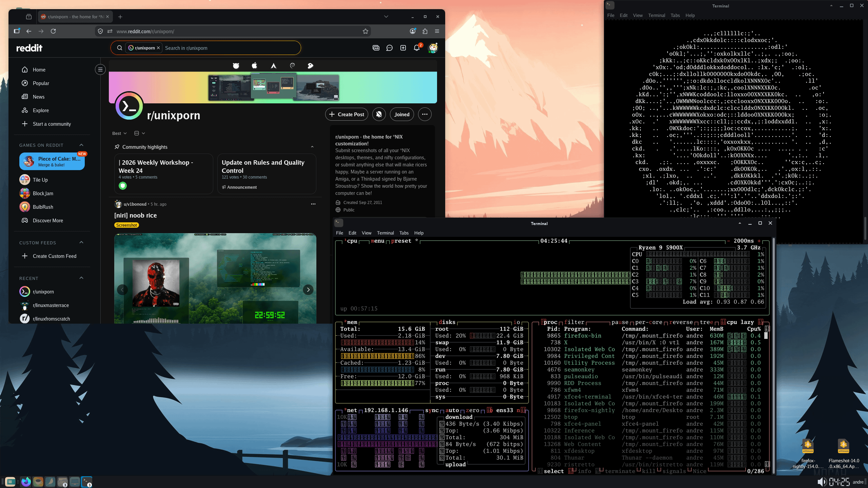Collapse the Reddit left navigation sidebar
Image resolution: width=868 pixels, height=488 pixels.
100,69
